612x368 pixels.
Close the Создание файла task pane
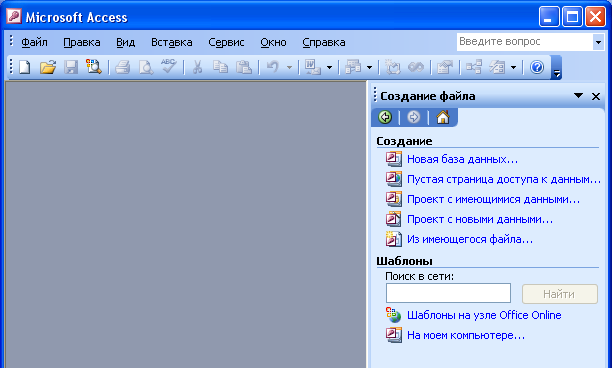(x=596, y=96)
